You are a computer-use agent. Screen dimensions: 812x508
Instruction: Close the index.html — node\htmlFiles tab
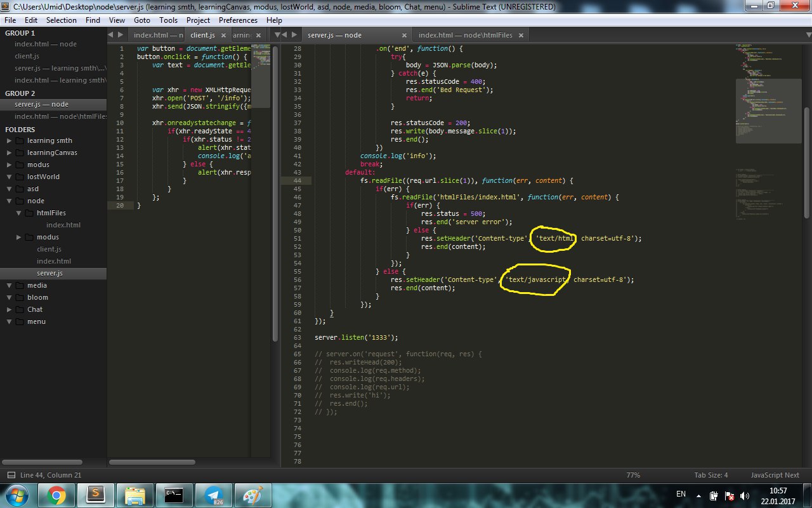click(x=521, y=35)
